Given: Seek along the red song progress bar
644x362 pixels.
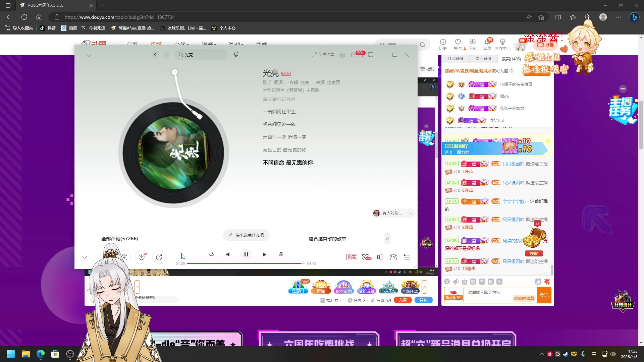Looking at the screenshot, I should pos(246,263).
